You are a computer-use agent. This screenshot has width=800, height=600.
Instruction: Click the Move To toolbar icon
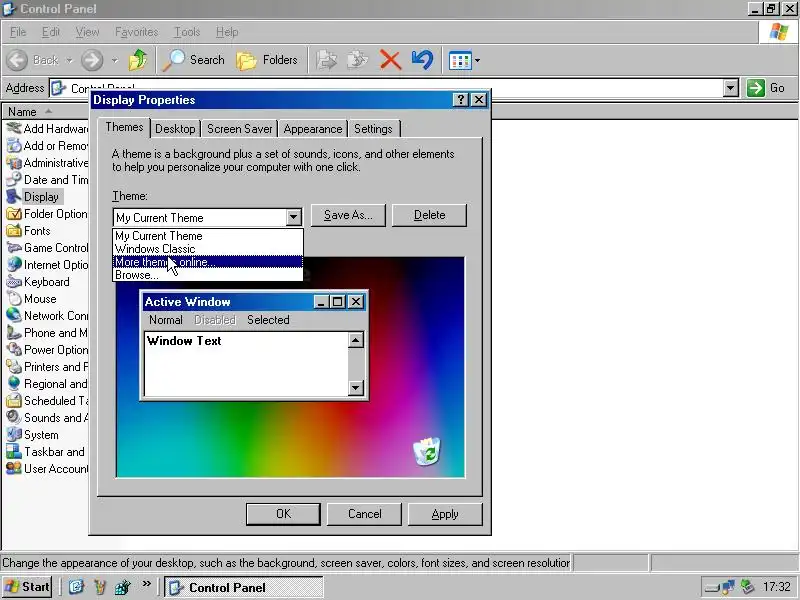[326, 60]
